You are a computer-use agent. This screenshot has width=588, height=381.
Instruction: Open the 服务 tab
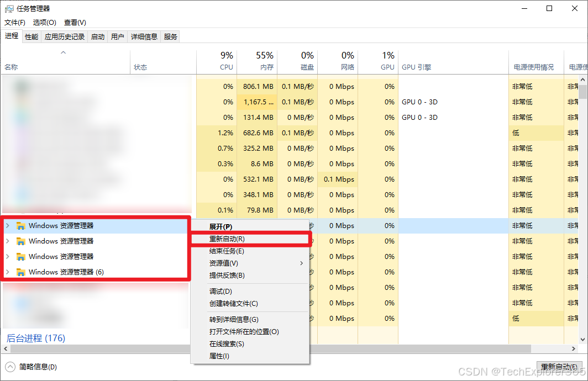coord(170,36)
